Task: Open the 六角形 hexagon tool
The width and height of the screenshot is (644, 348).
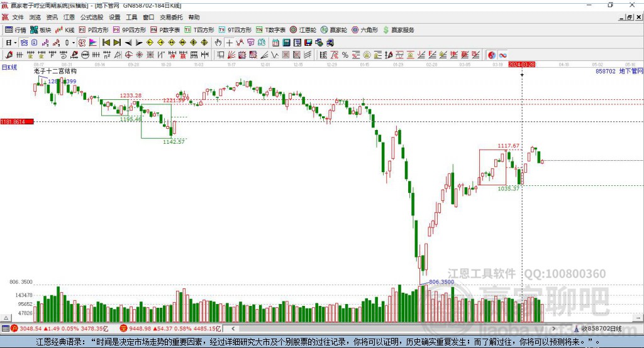Action: pyautogui.click(x=365, y=30)
